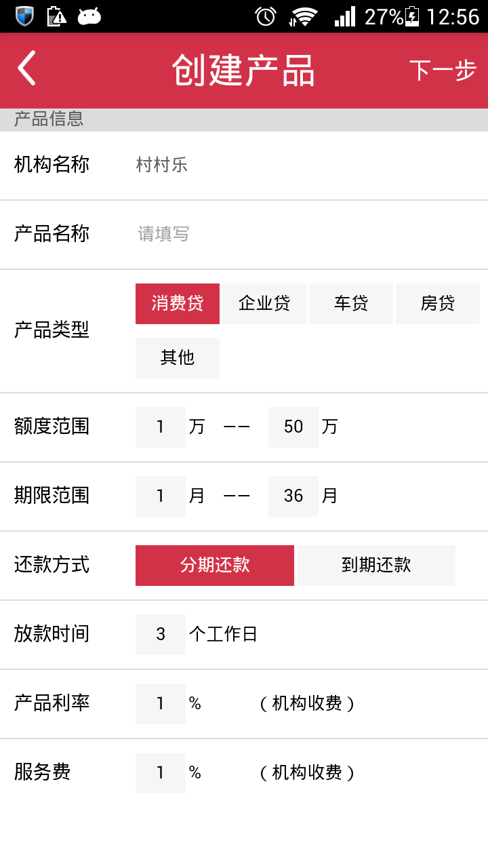The height and width of the screenshot is (868, 488).
Task: Select 消费贷 product type
Action: (178, 304)
